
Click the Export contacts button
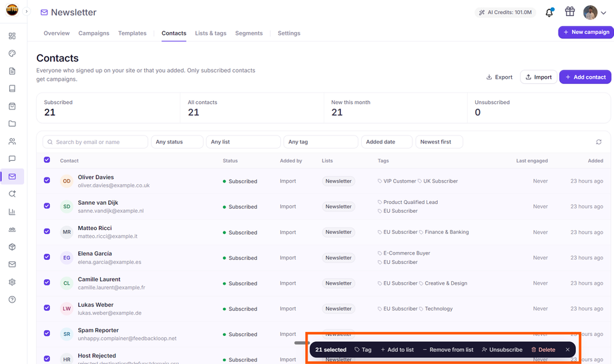[x=499, y=77]
